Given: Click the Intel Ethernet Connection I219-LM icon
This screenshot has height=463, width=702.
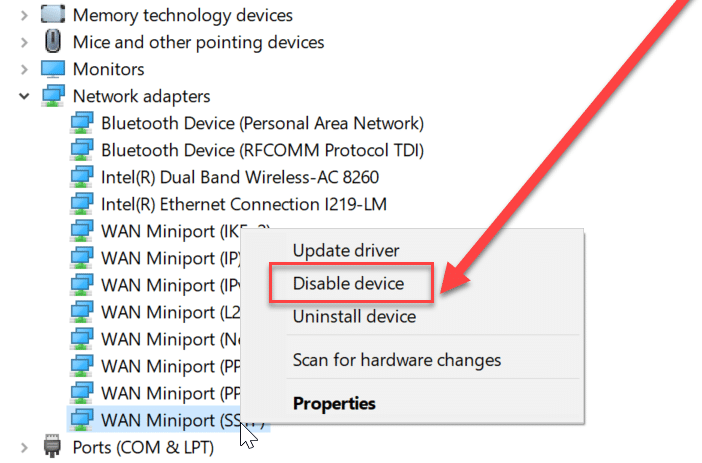Looking at the screenshot, I should click(82, 204).
